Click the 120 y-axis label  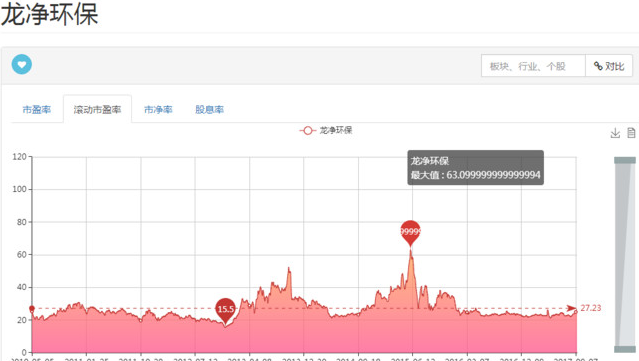click(x=20, y=157)
